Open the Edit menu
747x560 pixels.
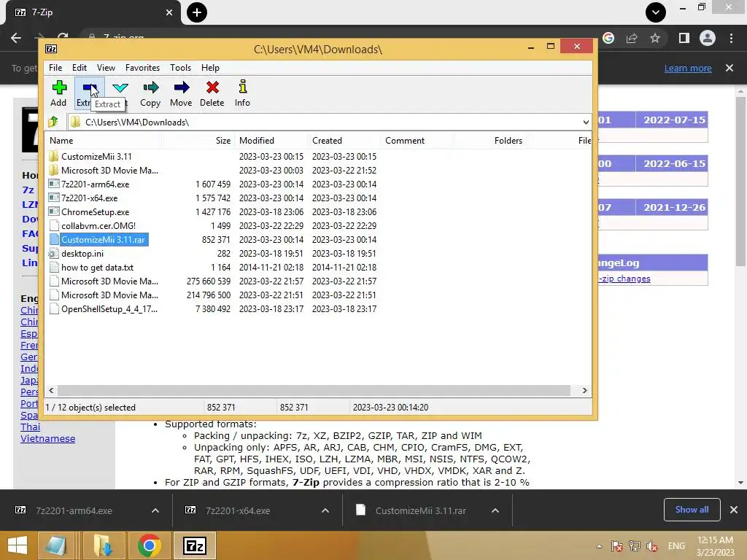79,68
